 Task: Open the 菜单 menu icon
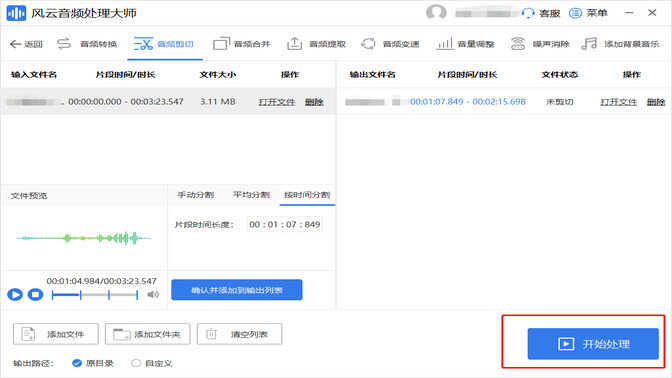575,13
